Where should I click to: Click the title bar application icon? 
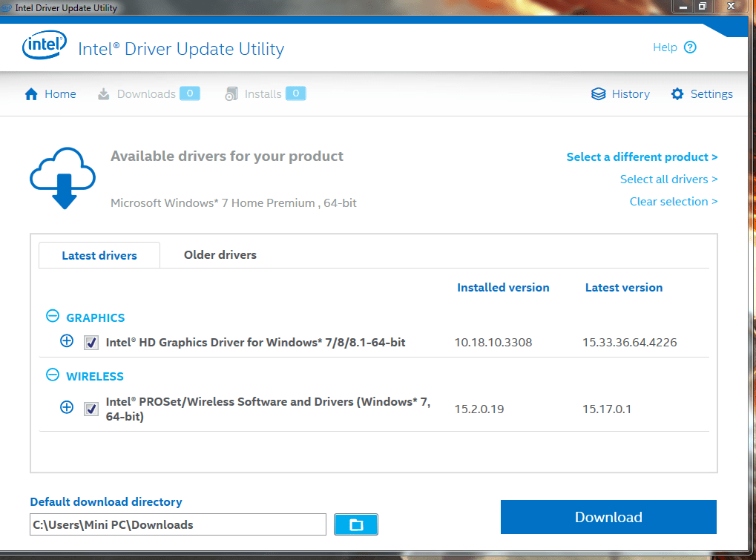pos(6,7)
